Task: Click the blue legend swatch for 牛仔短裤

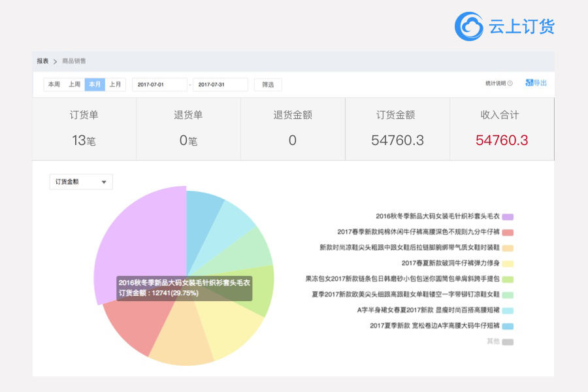Action: coord(508,327)
